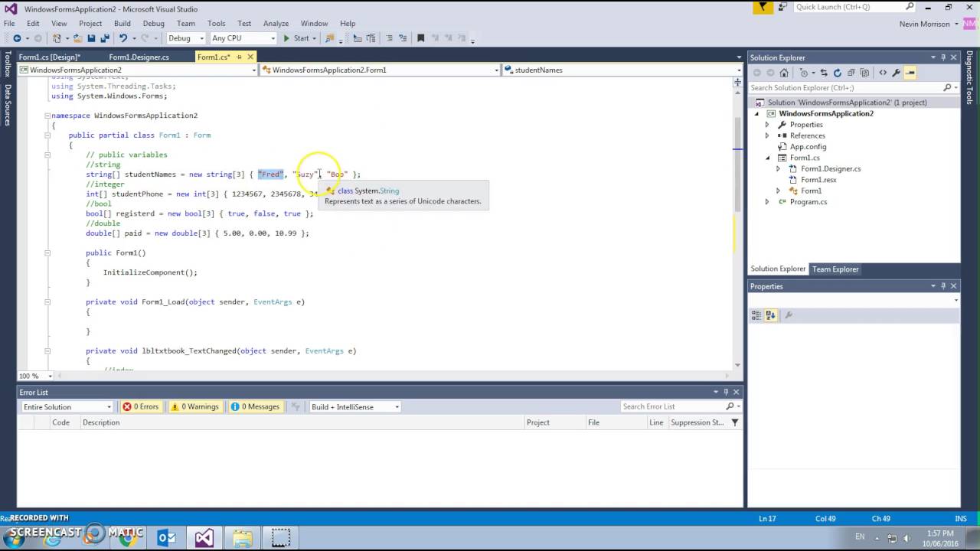The width and height of the screenshot is (980, 551).
Task: Expand the References node in Solution Explorer
Action: click(767, 135)
